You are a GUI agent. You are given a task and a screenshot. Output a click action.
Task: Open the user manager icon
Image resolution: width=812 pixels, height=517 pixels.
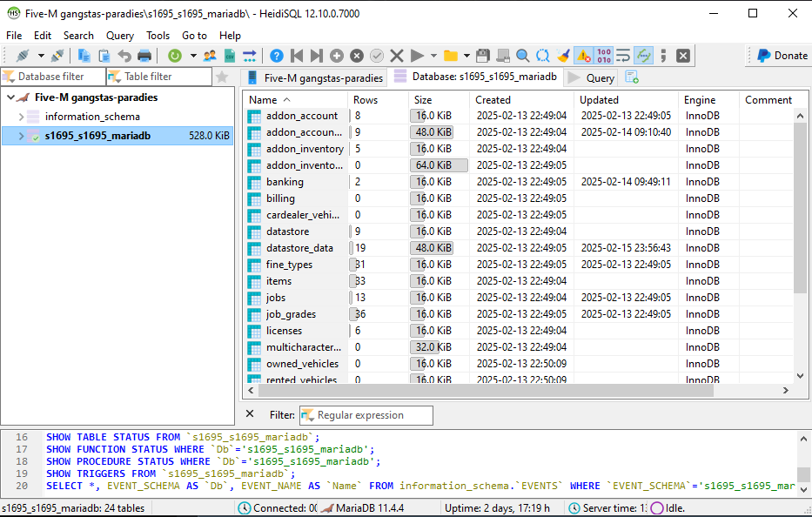click(x=210, y=56)
